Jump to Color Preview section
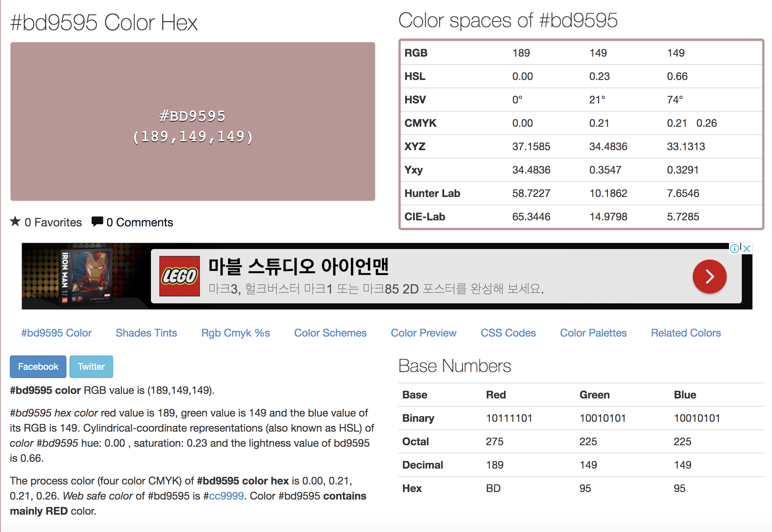 pyautogui.click(x=423, y=333)
